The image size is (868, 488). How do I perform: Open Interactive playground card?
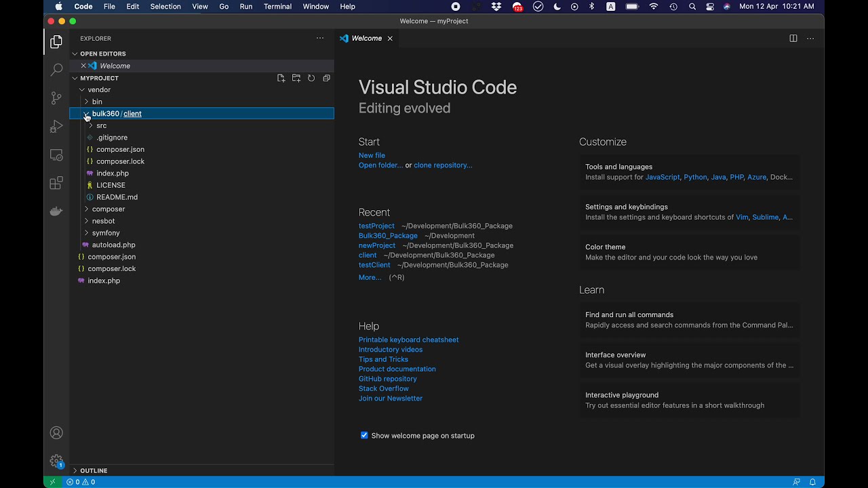pos(689,400)
